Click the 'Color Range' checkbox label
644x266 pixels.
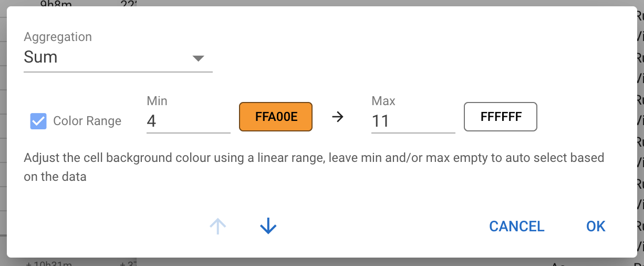coord(87,121)
